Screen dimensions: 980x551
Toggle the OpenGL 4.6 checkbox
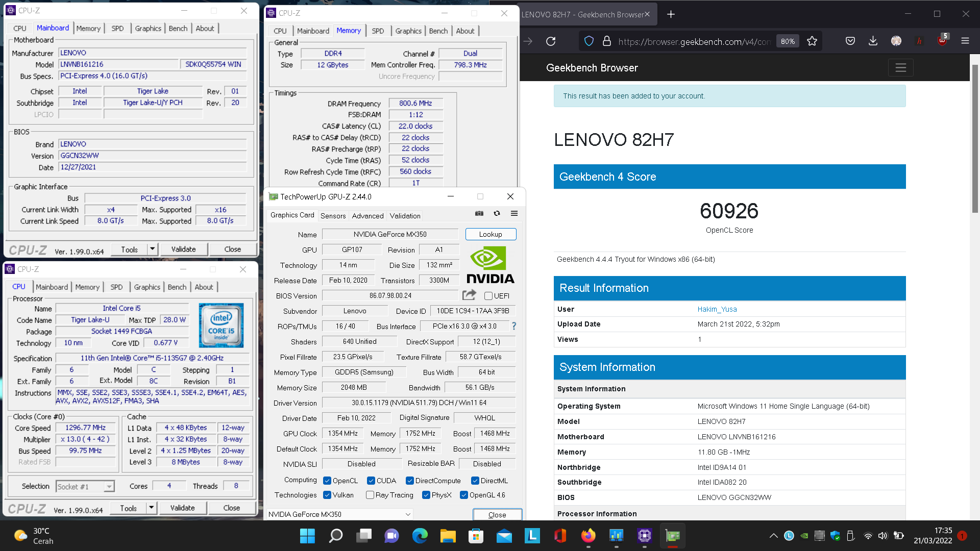tap(463, 495)
